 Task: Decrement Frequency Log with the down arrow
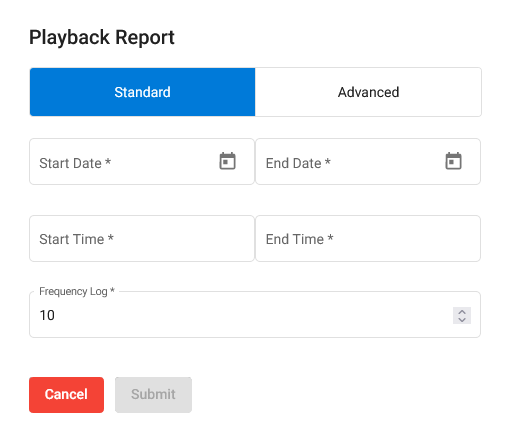(x=462, y=320)
